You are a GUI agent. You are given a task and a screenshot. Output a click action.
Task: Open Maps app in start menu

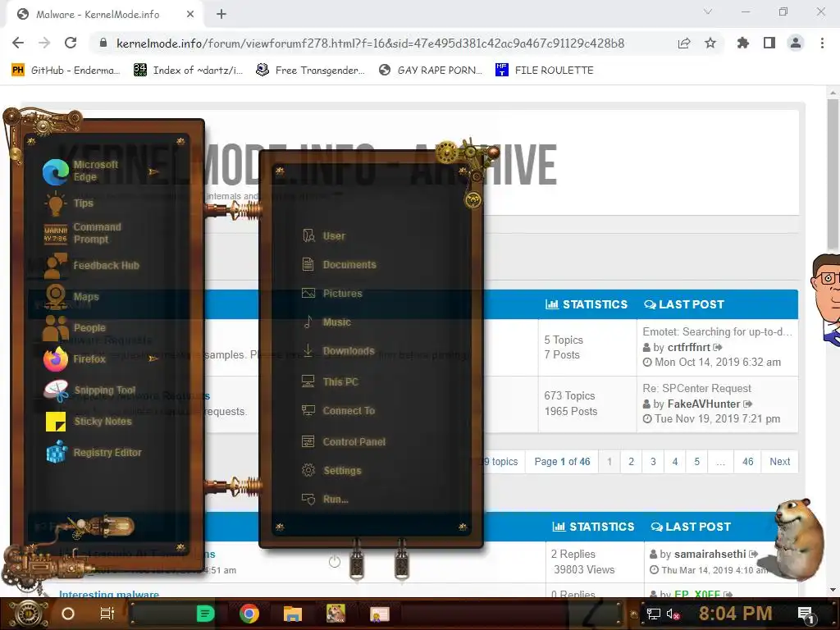72,296
